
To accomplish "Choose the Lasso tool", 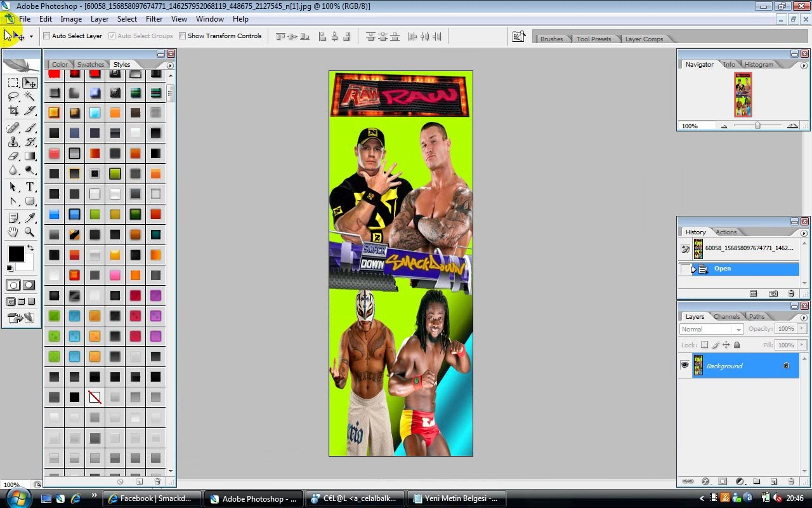I will [x=13, y=97].
